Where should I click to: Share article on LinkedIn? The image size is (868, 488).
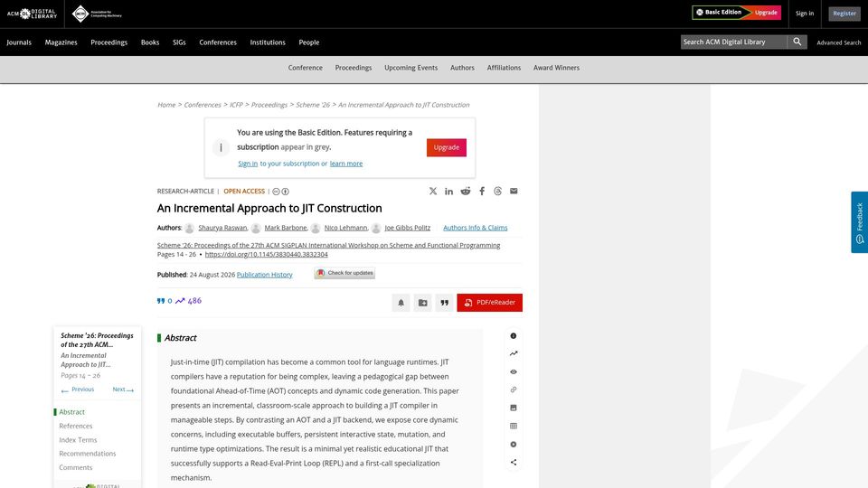[449, 191]
